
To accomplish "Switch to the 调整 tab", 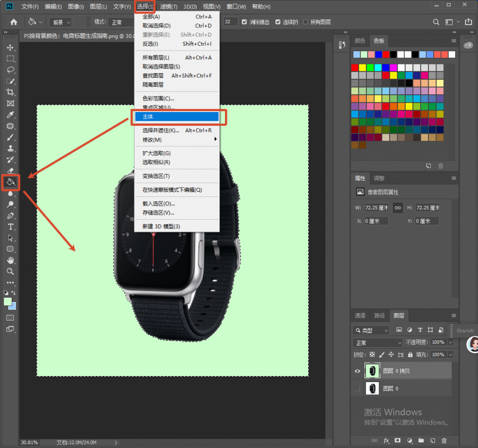I will coord(379,178).
